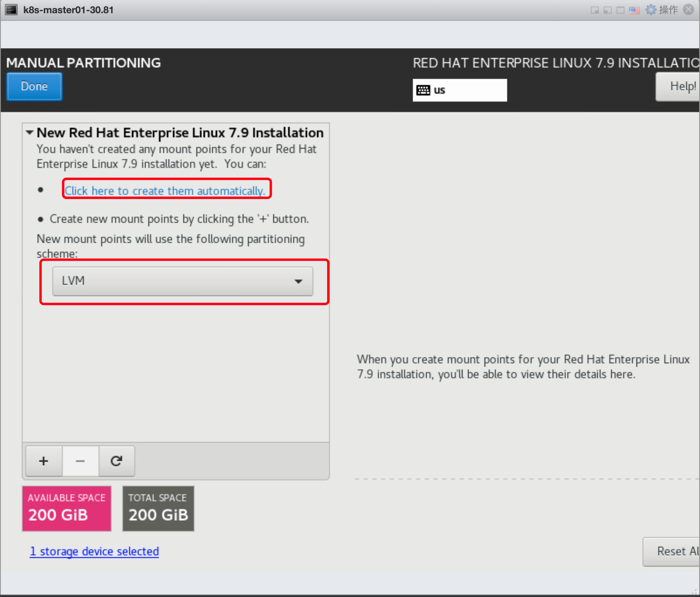700x597 pixels.
Task: Click the Done button
Action: coord(35,87)
